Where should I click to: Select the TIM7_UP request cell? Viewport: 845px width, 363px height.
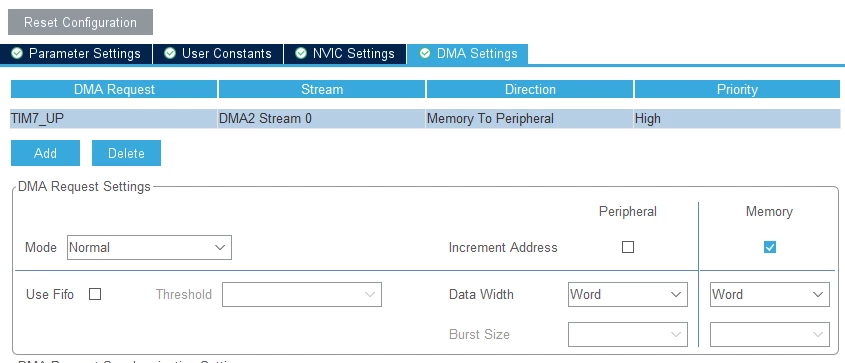114,118
